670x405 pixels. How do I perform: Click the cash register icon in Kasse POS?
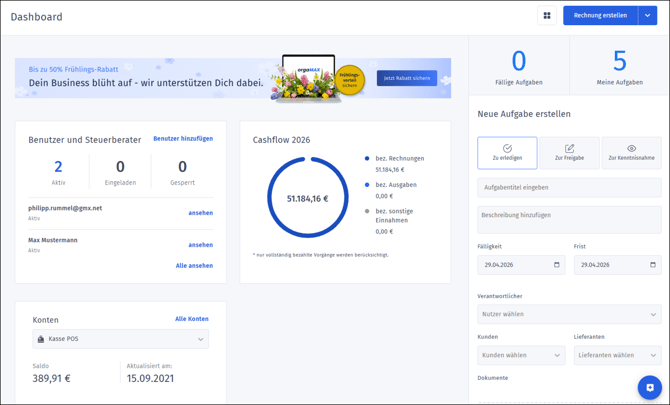coord(41,339)
